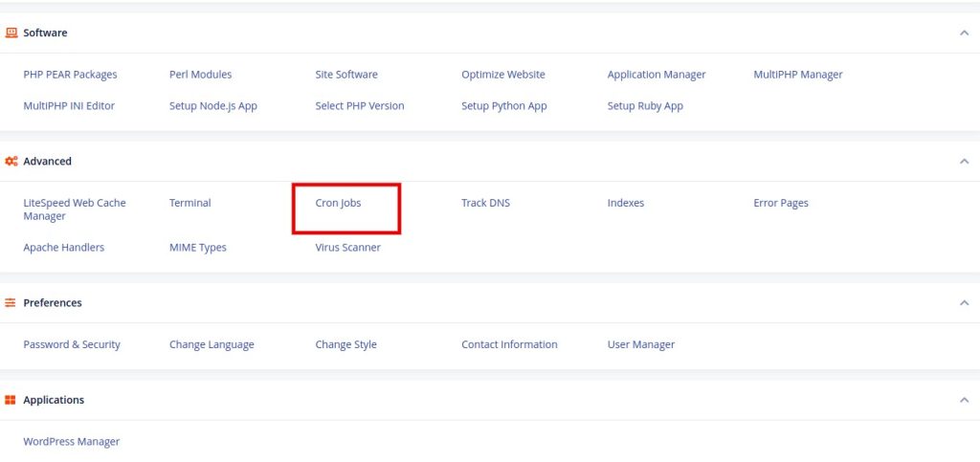Click the Advanced section gears icon
980x462 pixels.
(x=11, y=162)
